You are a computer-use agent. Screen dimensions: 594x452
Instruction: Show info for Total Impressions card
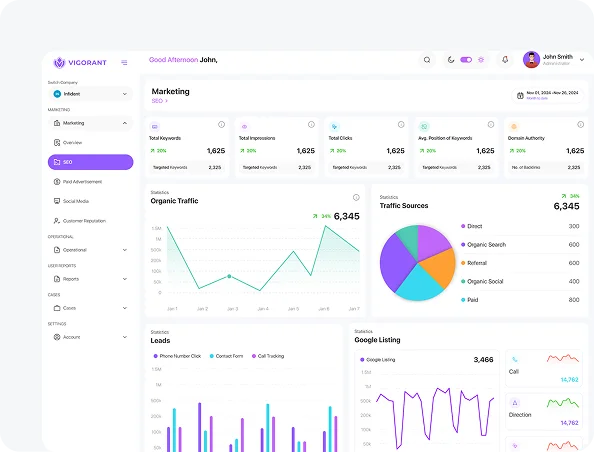pyautogui.click(x=311, y=125)
